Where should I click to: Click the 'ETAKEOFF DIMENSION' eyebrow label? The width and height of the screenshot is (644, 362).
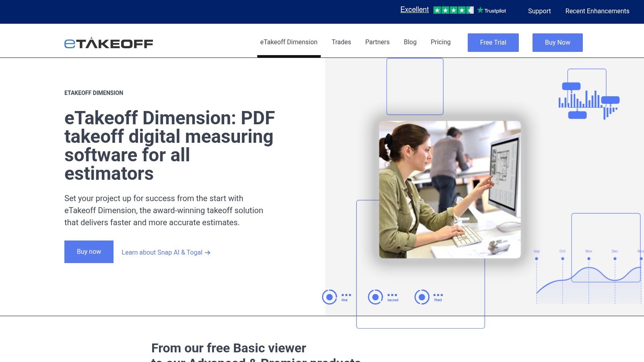[94, 93]
